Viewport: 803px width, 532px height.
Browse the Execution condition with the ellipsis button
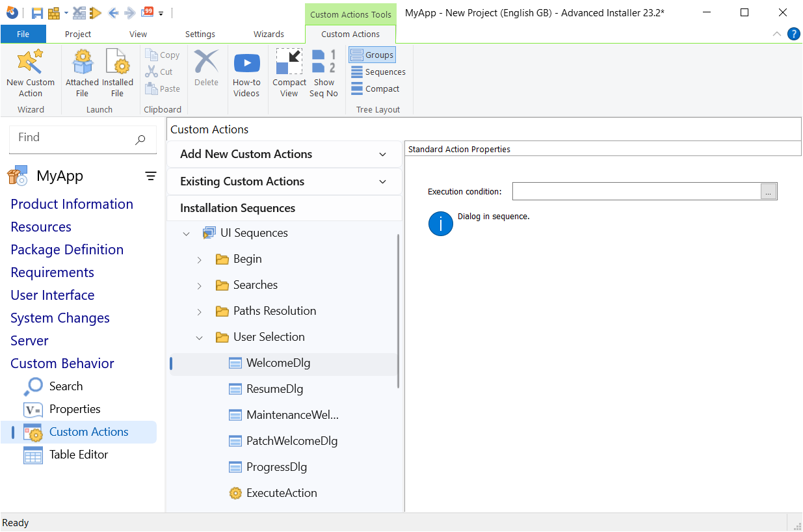[769, 191]
